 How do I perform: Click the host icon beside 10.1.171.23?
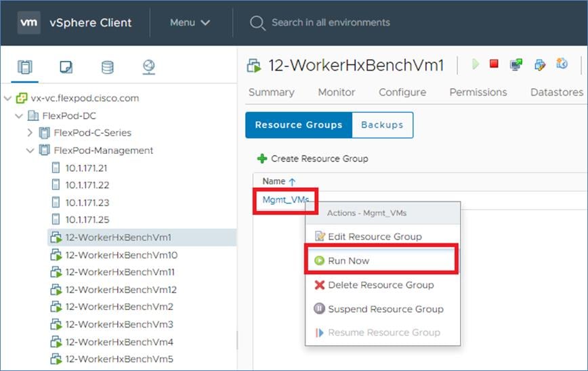coord(56,202)
